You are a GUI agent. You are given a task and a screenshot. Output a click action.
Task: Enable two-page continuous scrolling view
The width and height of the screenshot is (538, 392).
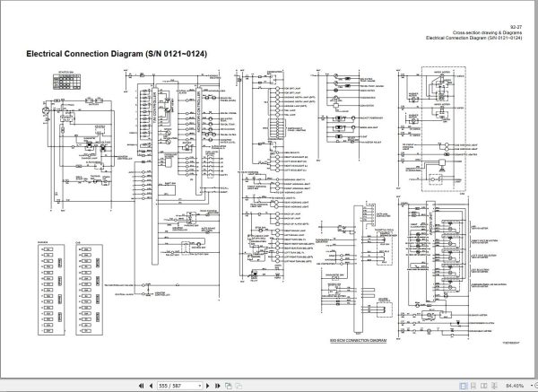tap(494, 386)
